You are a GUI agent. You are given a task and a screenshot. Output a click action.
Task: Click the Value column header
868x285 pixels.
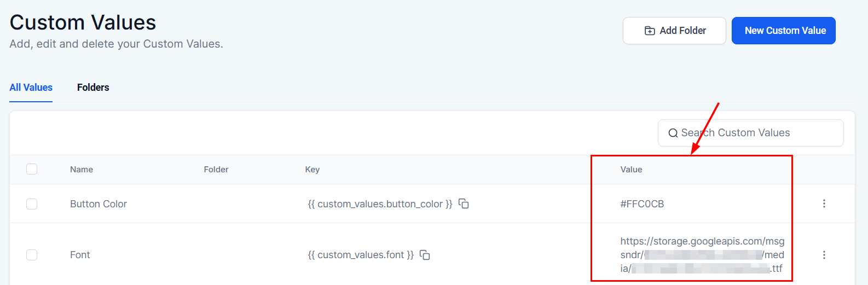pyautogui.click(x=631, y=170)
